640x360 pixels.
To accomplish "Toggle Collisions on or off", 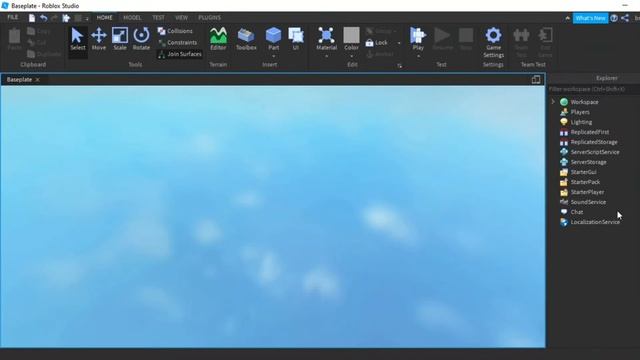I will [x=175, y=31].
